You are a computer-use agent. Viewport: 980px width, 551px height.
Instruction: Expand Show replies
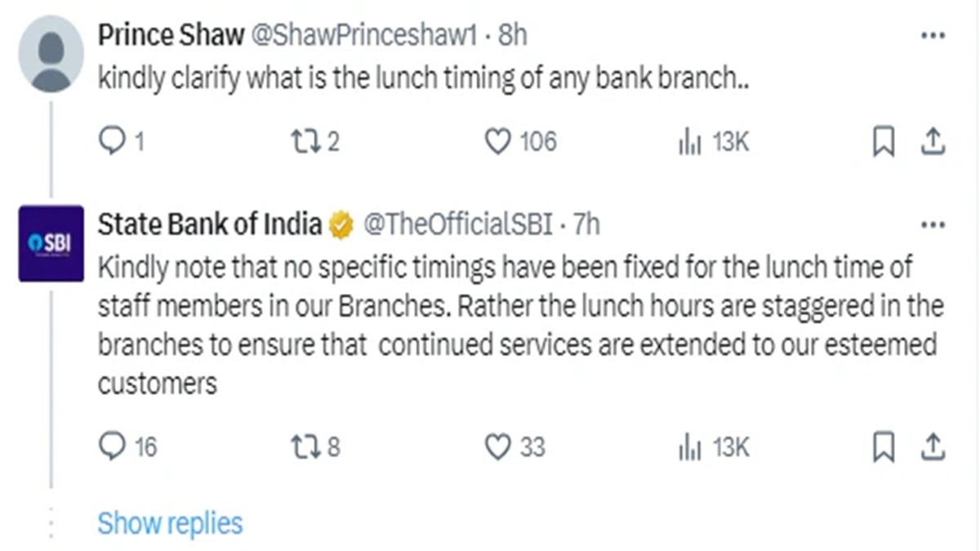pos(170,523)
